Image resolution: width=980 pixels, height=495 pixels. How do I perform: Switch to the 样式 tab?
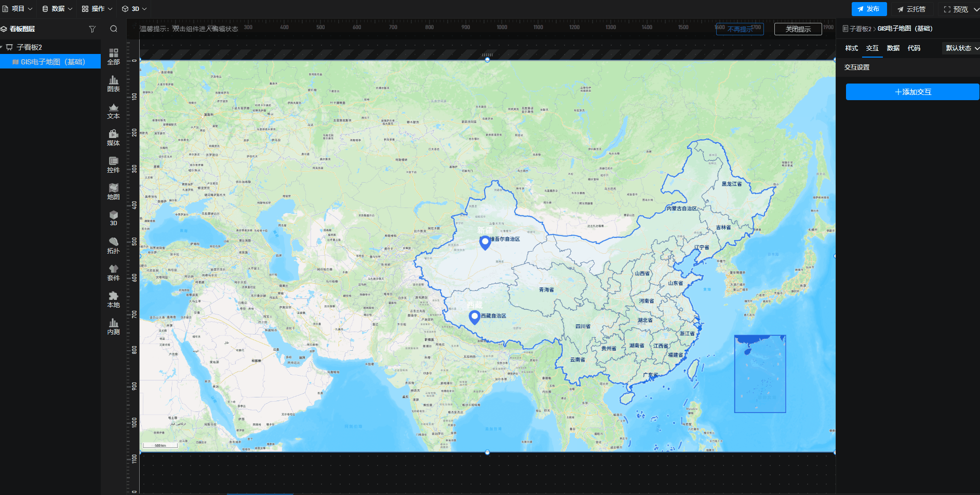tap(851, 48)
